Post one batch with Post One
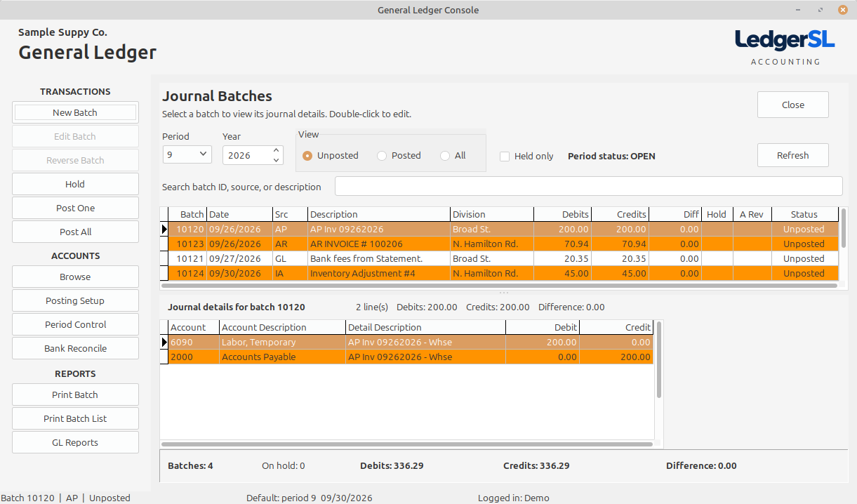Image resolution: width=857 pixels, height=504 pixels. click(75, 208)
